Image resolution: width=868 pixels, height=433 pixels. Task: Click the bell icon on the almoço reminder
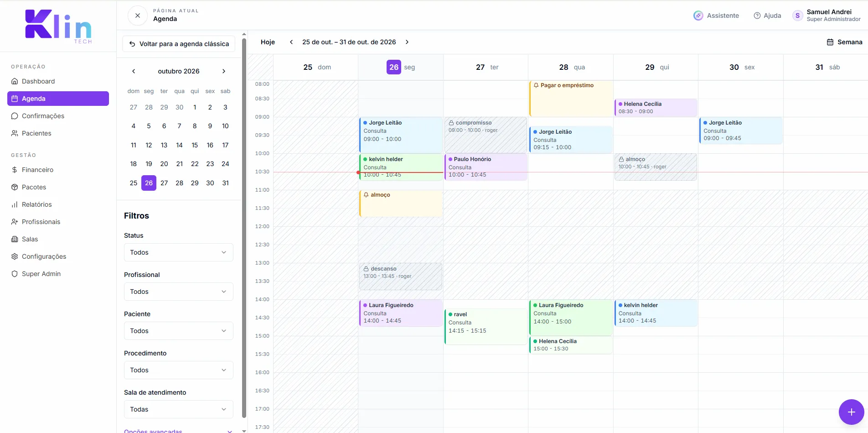pos(366,195)
